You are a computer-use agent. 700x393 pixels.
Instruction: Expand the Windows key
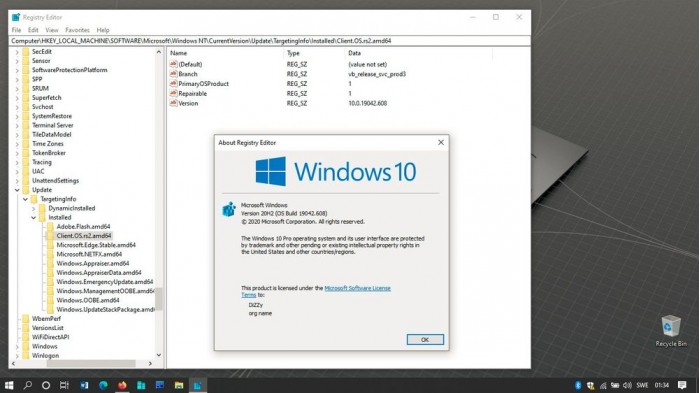17,347
